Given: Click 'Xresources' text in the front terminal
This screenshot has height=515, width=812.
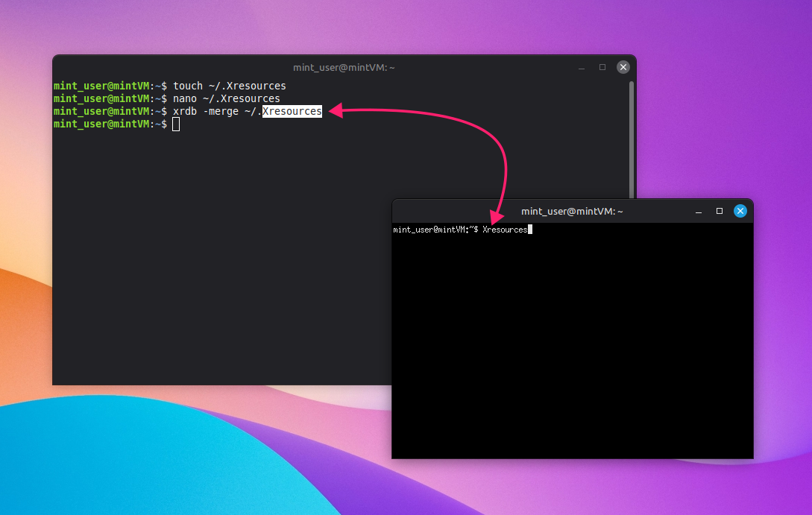Looking at the screenshot, I should pos(505,230).
